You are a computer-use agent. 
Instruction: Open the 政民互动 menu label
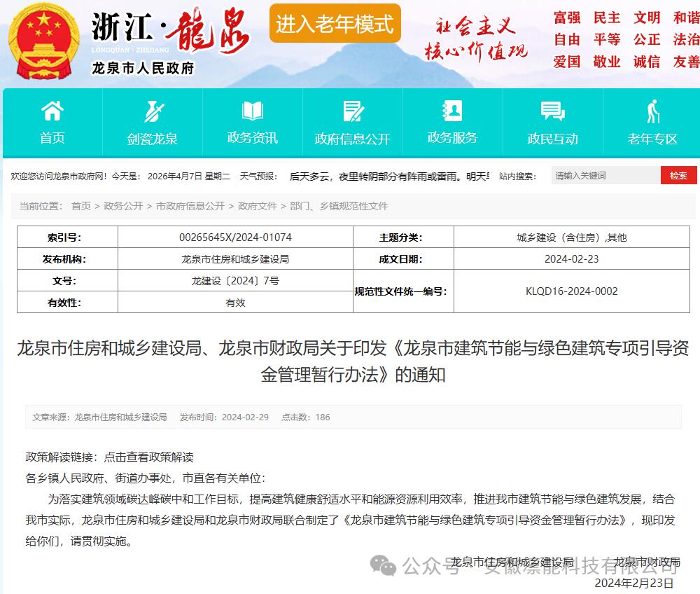click(552, 139)
